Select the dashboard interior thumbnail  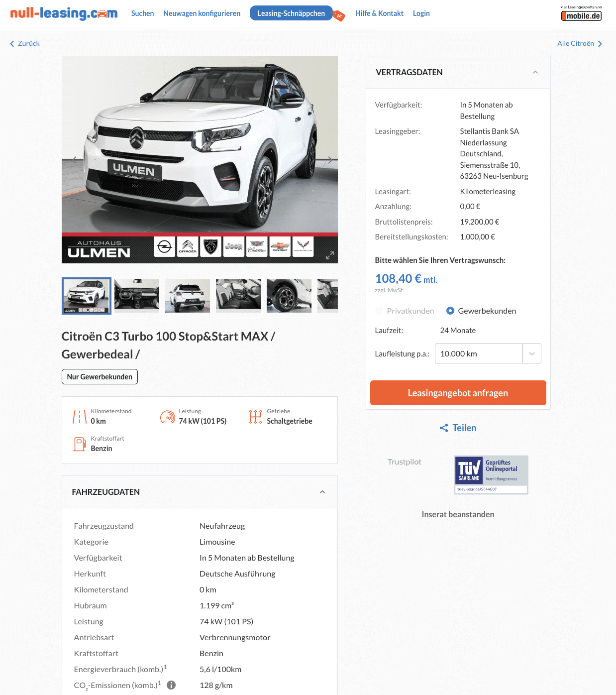(137, 296)
